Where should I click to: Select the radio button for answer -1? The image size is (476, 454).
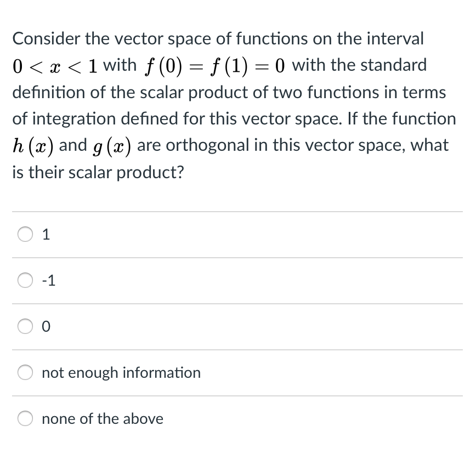24,281
